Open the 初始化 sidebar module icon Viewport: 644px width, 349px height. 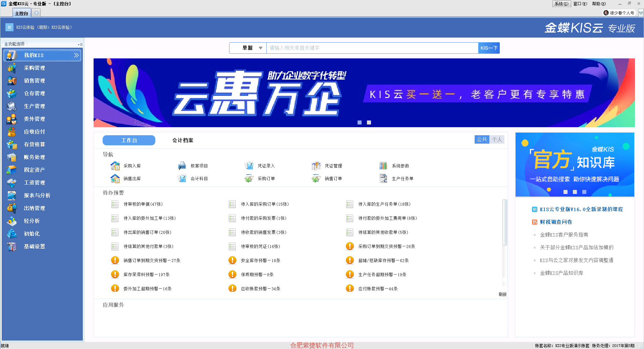12,234
